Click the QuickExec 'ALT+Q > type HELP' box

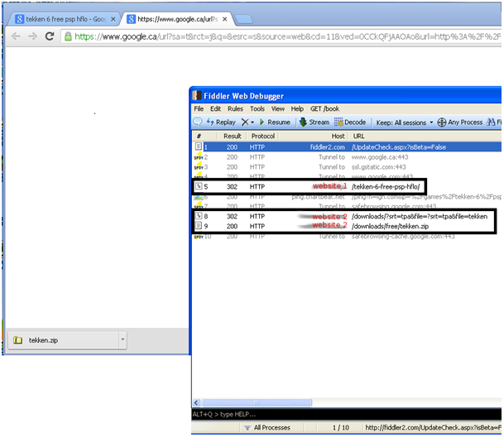tap(346, 415)
